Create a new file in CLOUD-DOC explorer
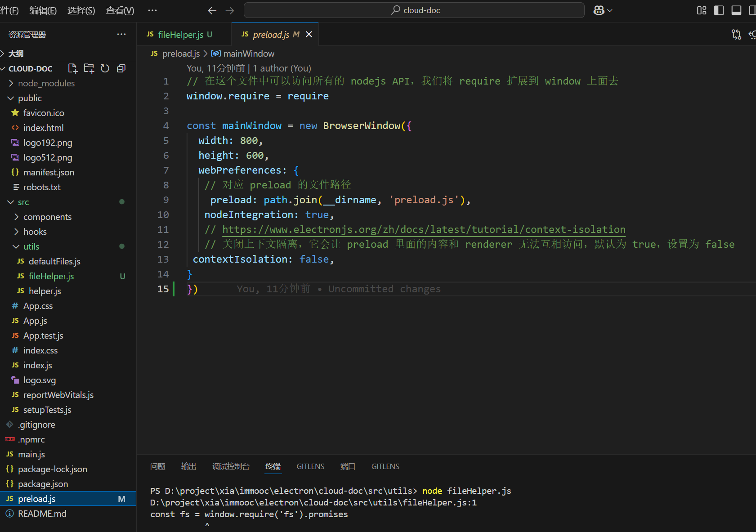756x532 pixels. point(72,68)
